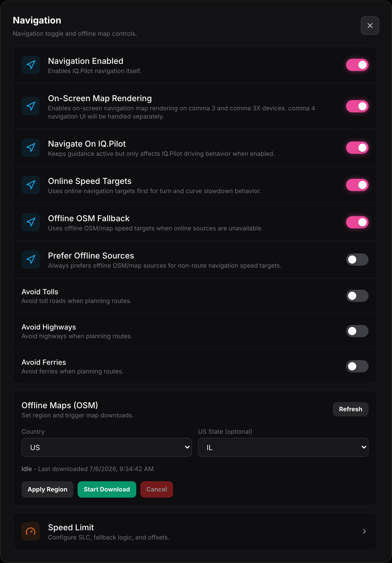Click the Refresh button

pos(350,409)
